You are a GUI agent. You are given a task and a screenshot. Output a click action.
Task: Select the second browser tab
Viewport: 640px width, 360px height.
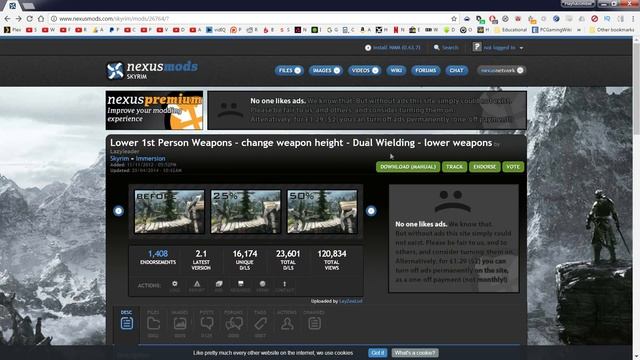click(x=29, y=6)
